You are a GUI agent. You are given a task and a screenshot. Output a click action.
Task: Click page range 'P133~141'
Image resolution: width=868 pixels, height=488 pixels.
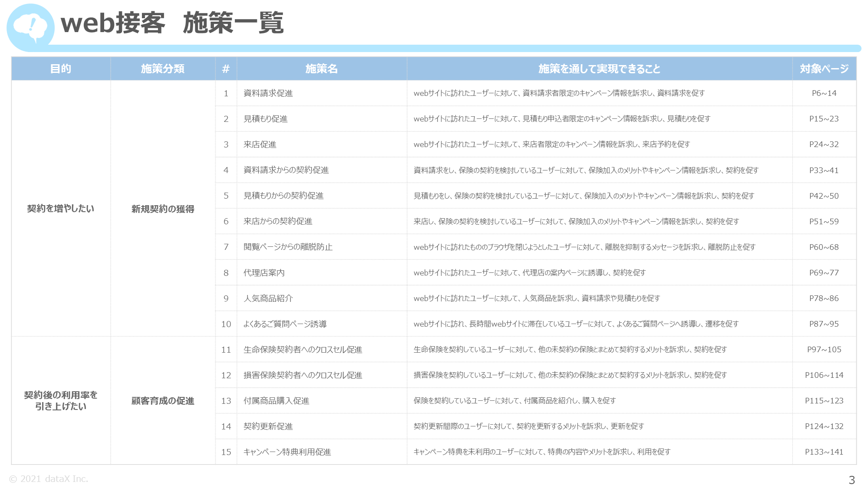pos(824,452)
